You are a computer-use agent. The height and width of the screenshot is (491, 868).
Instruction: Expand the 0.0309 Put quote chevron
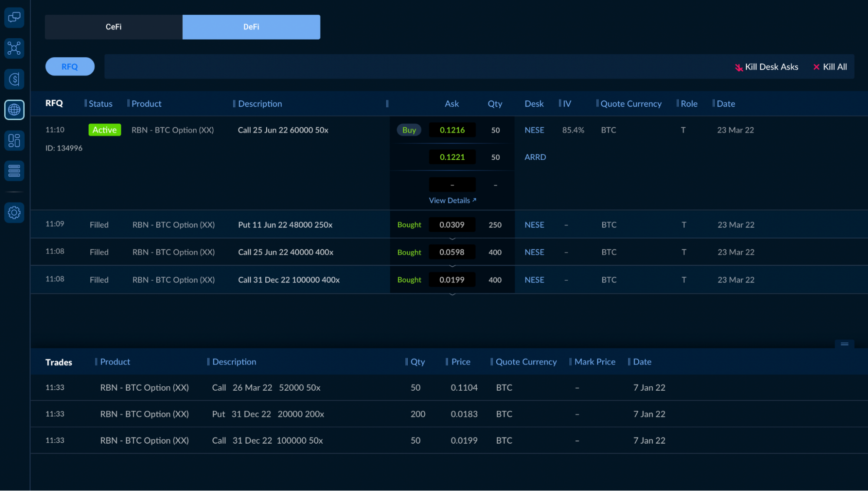(452, 239)
